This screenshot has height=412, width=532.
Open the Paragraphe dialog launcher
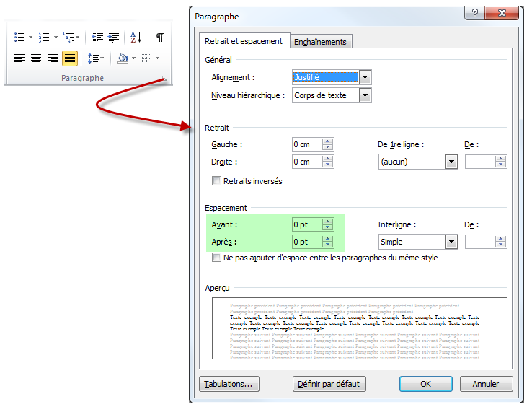(x=165, y=79)
